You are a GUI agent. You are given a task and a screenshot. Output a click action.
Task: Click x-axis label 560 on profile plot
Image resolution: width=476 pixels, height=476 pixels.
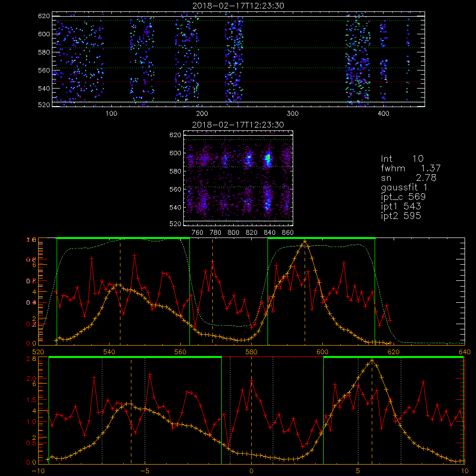[x=180, y=352]
